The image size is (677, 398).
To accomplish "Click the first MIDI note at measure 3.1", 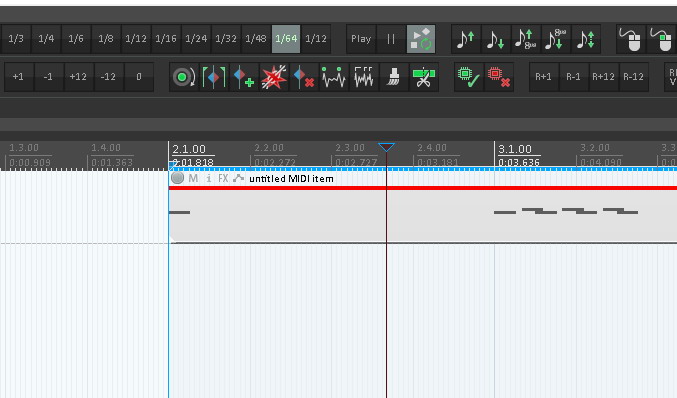I will click(x=505, y=212).
